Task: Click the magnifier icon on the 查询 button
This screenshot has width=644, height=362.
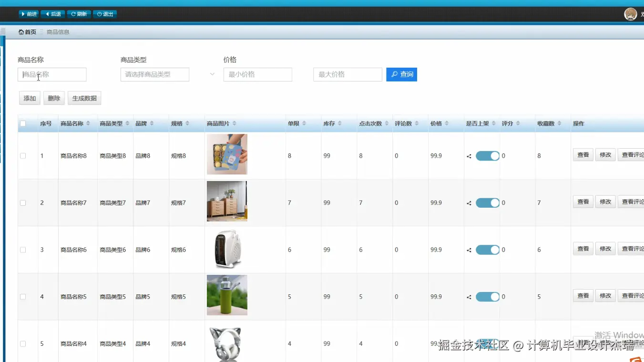Action: point(394,74)
